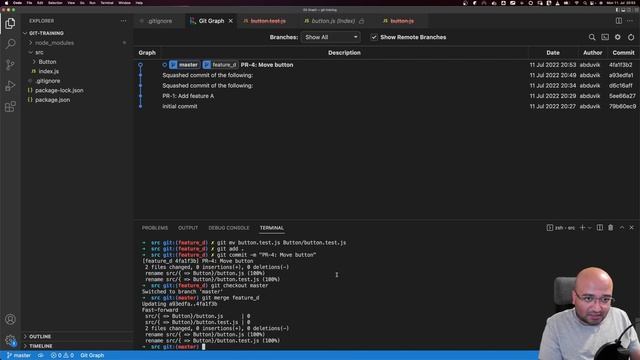Click the master branch label in graph
Image resolution: width=640 pixels, height=360 pixels.
[184, 65]
